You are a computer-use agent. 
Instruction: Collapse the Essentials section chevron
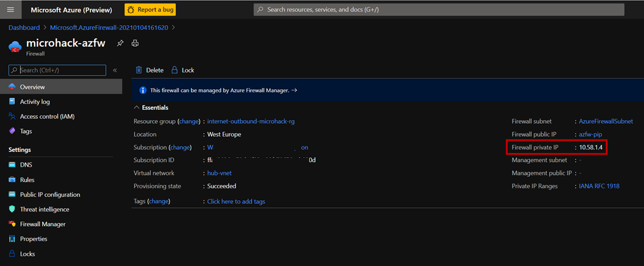point(137,108)
